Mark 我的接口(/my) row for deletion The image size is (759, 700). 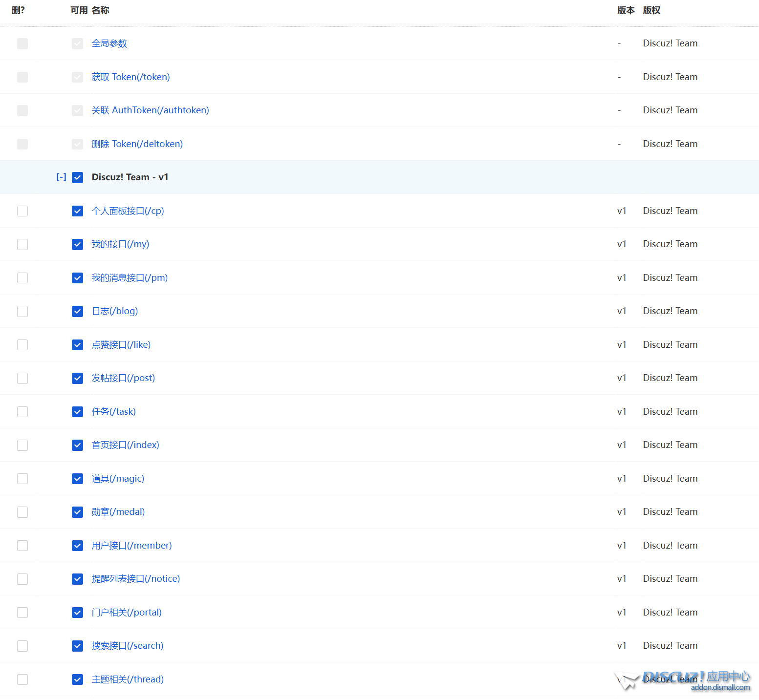click(x=22, y=244)
